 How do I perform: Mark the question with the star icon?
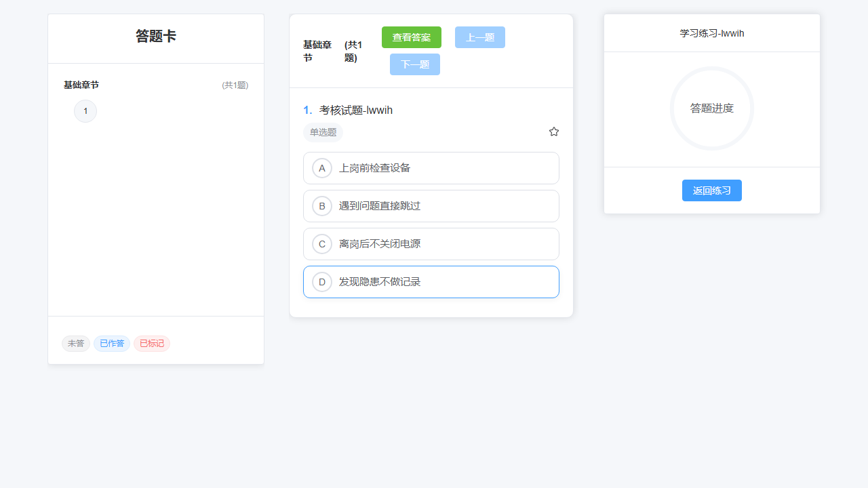(554, 131)
